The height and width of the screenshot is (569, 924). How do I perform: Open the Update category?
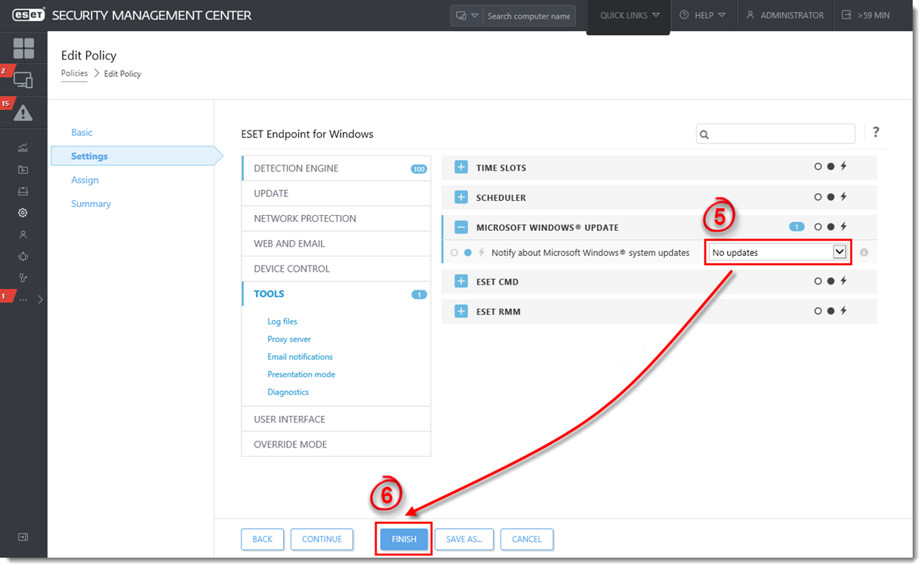[336, 193]
